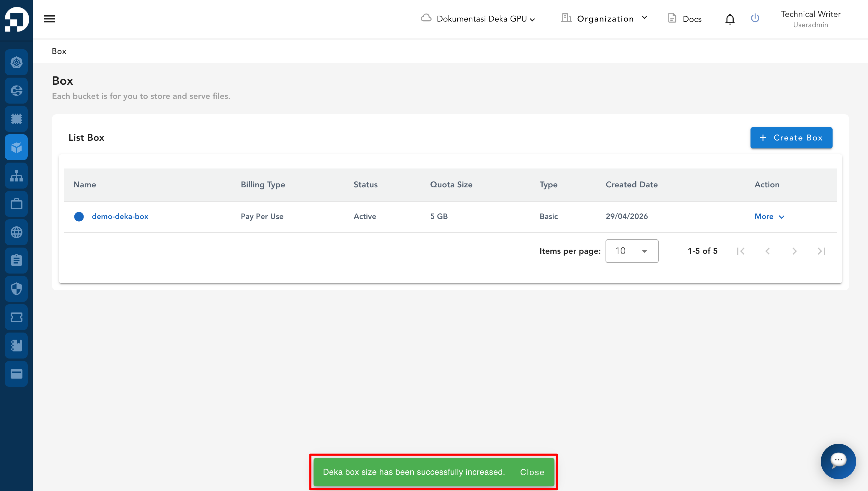Expand the Dokumentasi Deka GPU project dropdown
The image size is (868, 491).
pos(478,19)
